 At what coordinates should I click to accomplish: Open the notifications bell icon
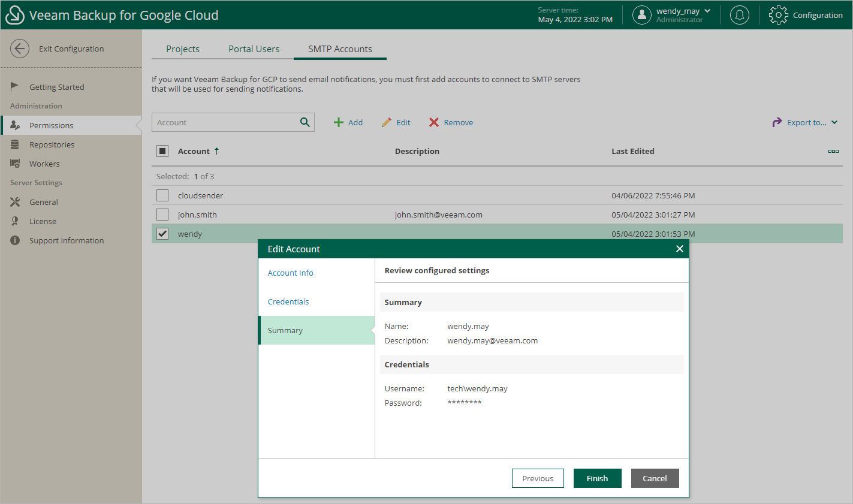(x=740, y=15)
